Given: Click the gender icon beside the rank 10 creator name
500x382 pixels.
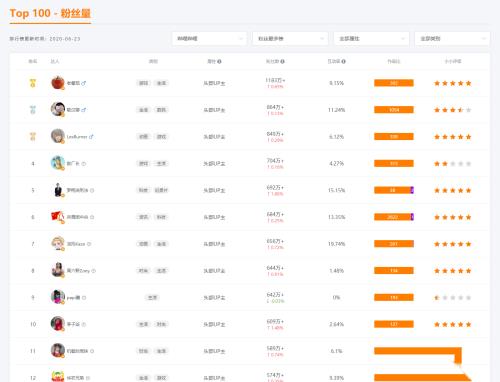Looking at the screenshot, I should tap(84, 324).
